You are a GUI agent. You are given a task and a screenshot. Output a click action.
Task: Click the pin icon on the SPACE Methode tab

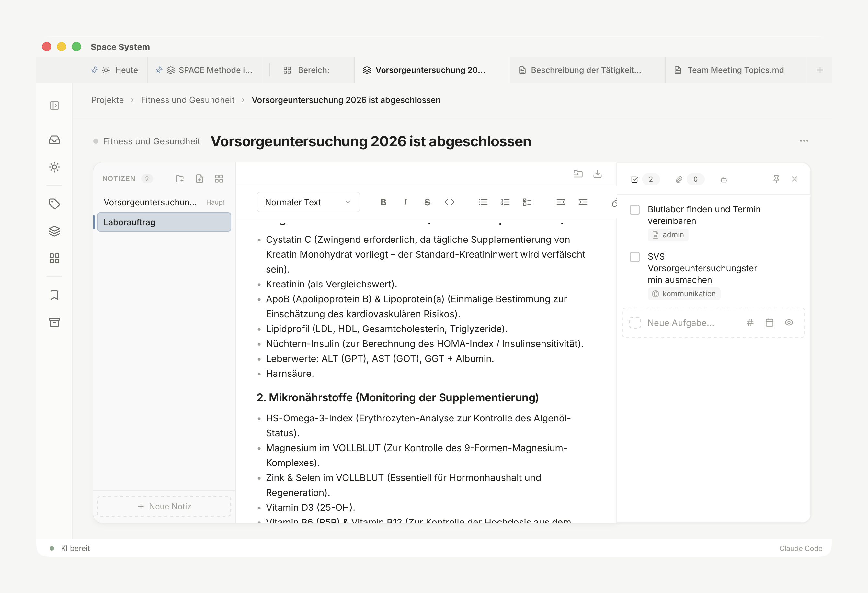coord(159,70)
